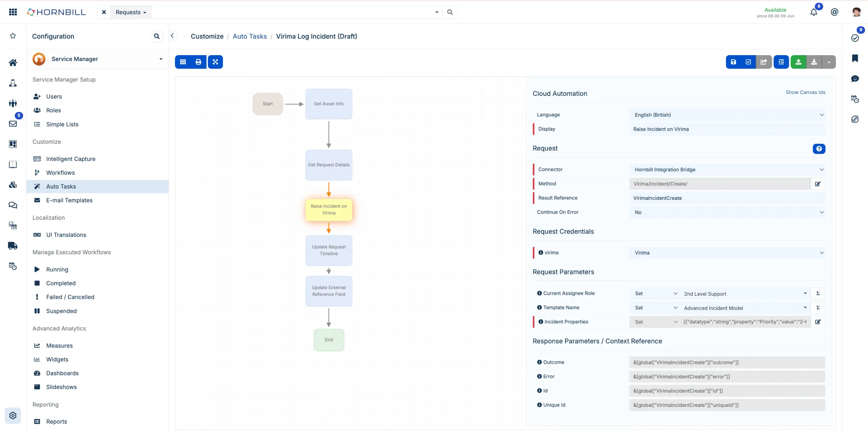Select the End node on canvas

[x=329, y=340]
